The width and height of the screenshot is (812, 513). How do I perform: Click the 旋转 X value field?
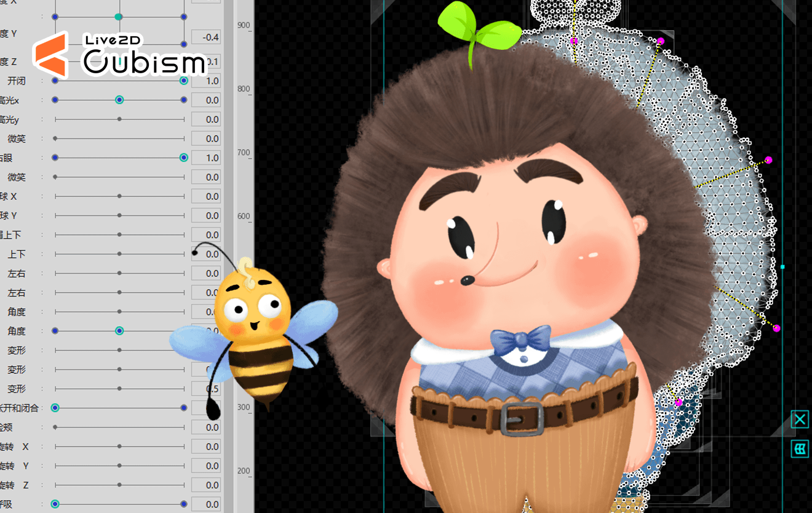pos(205,447)
